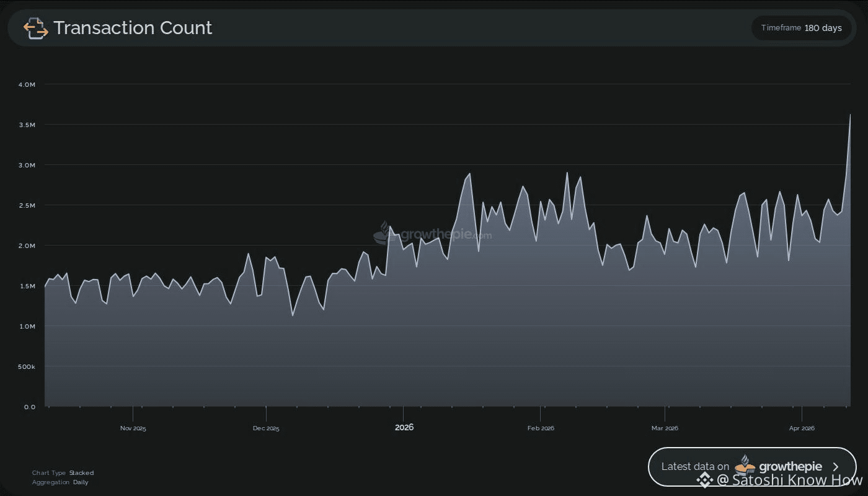
Task: Click the 1.0M y-axis label
Action: 27,326
